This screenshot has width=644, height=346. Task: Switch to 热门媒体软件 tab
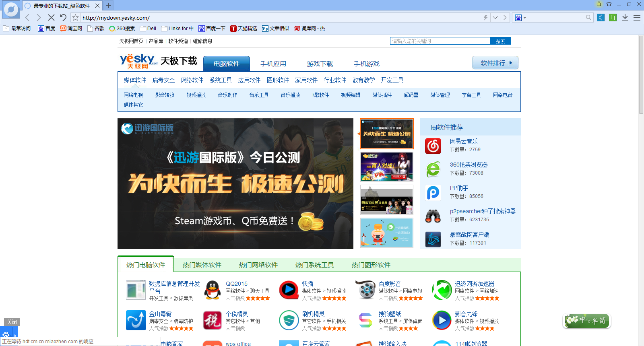(x=202, y=265)
